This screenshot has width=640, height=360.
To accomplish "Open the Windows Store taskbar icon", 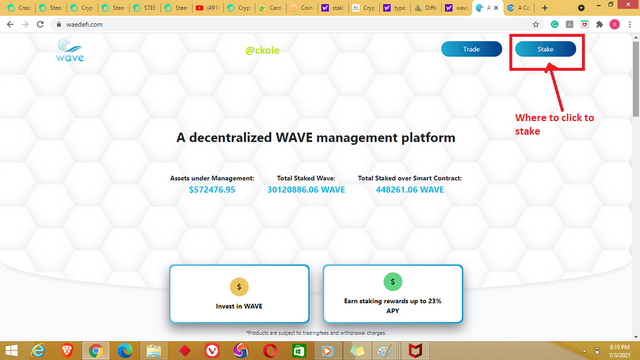I will click(299, 351).
